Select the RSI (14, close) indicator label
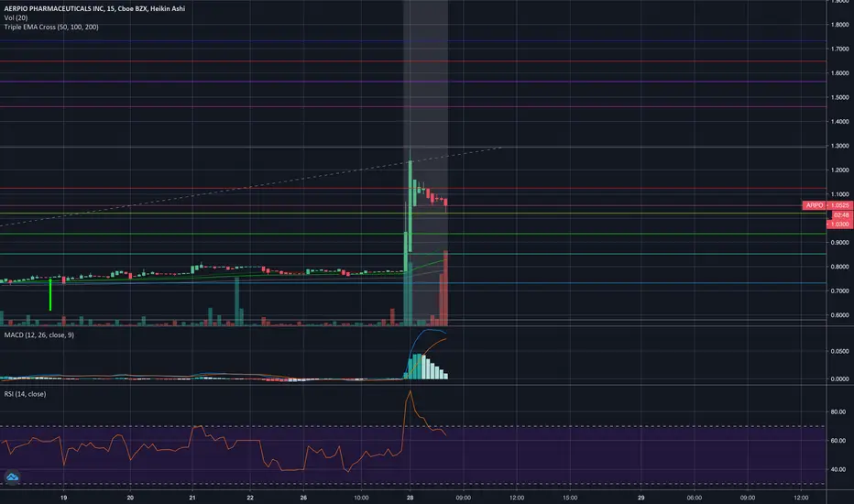Screen dimensions: 854x504 (25, 393)
